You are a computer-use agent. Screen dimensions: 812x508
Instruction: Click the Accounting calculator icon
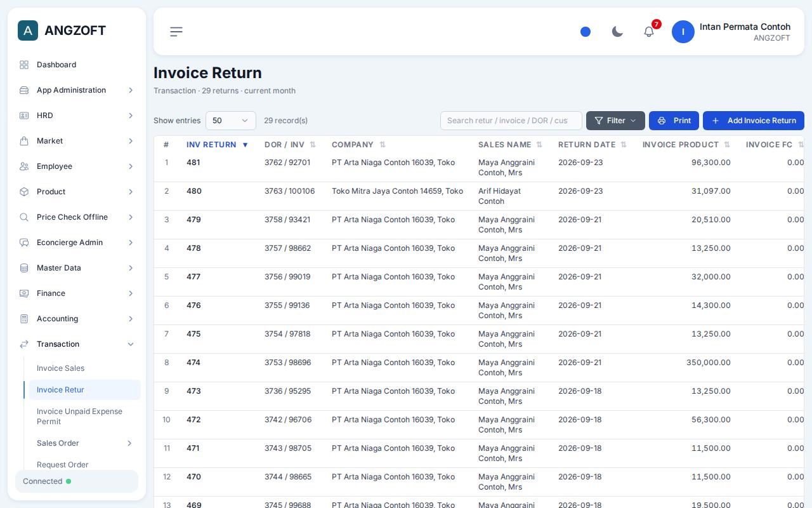(x=24, y=319)
